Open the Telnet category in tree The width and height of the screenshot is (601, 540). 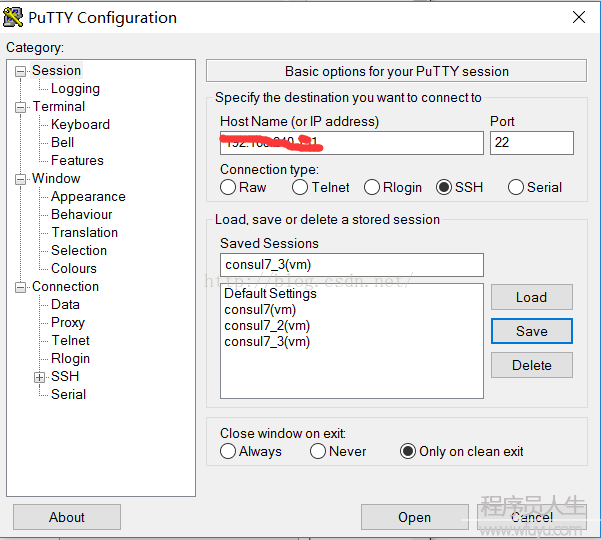tap(71, 341)
